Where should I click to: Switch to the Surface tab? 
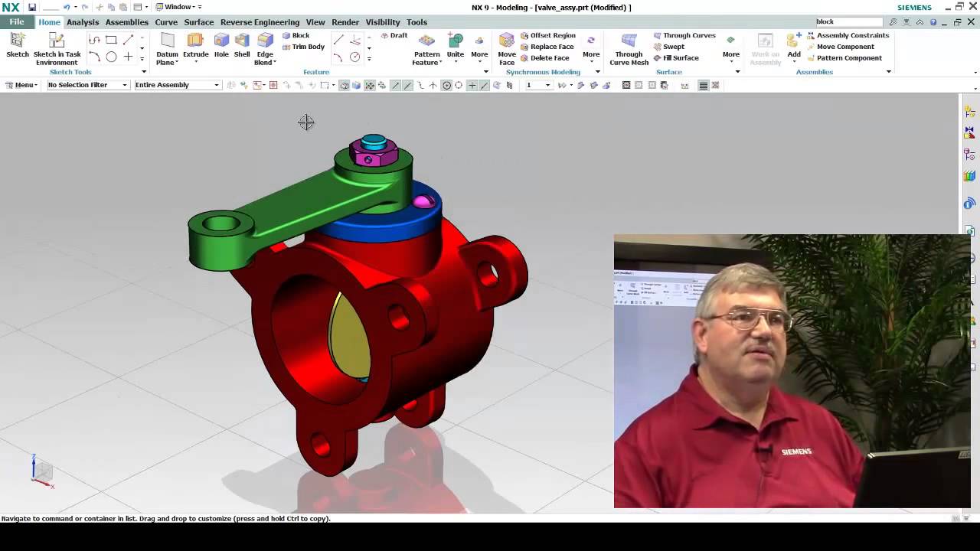point(198,22)
